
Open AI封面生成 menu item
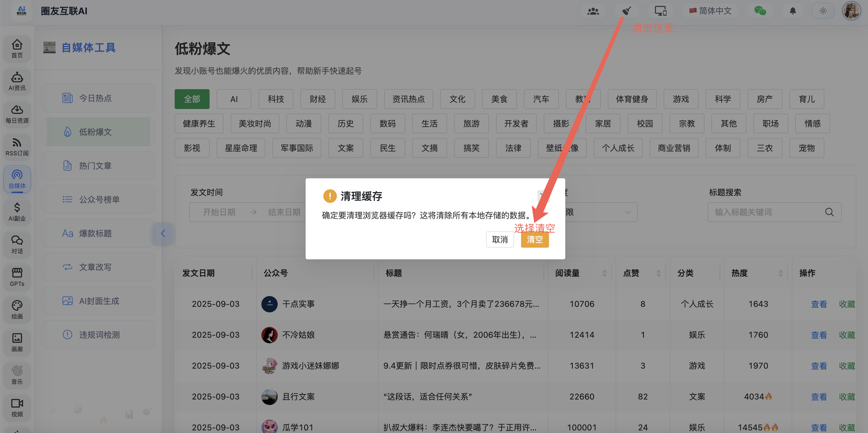(98, 301)
